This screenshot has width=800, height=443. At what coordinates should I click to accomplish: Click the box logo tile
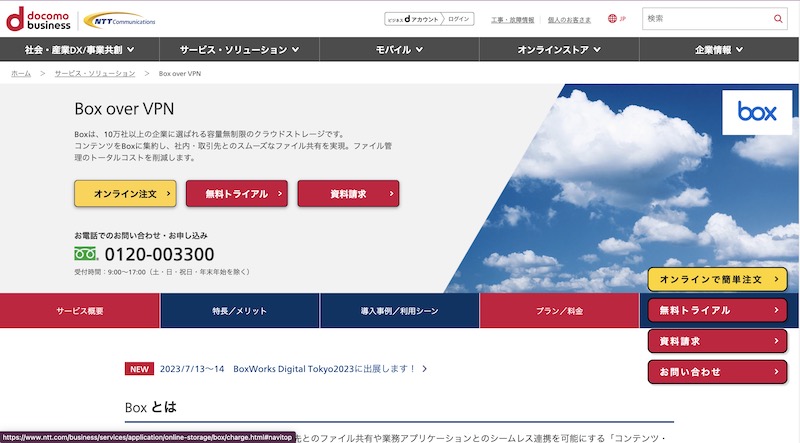pyautogui.click(x=757, y=112)
